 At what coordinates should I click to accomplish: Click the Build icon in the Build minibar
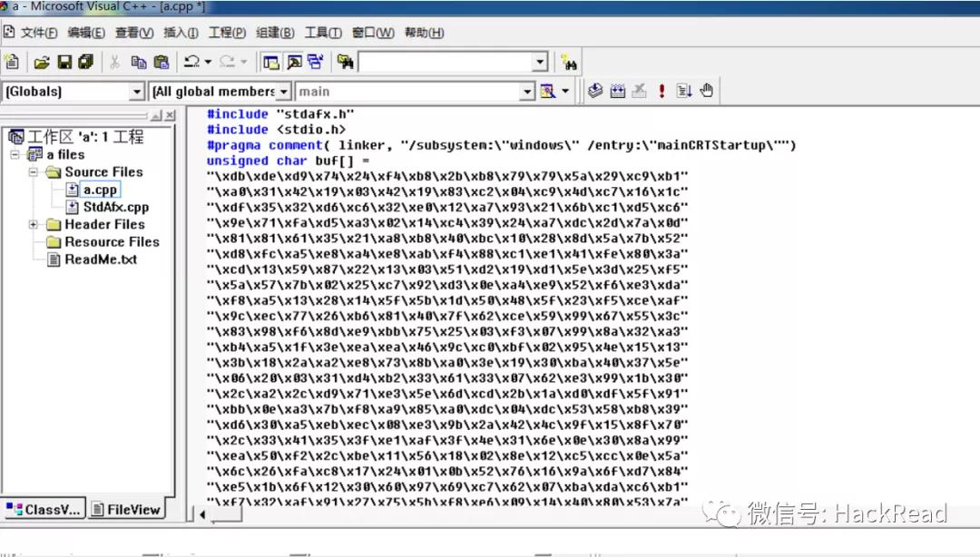tap(618, 91)
